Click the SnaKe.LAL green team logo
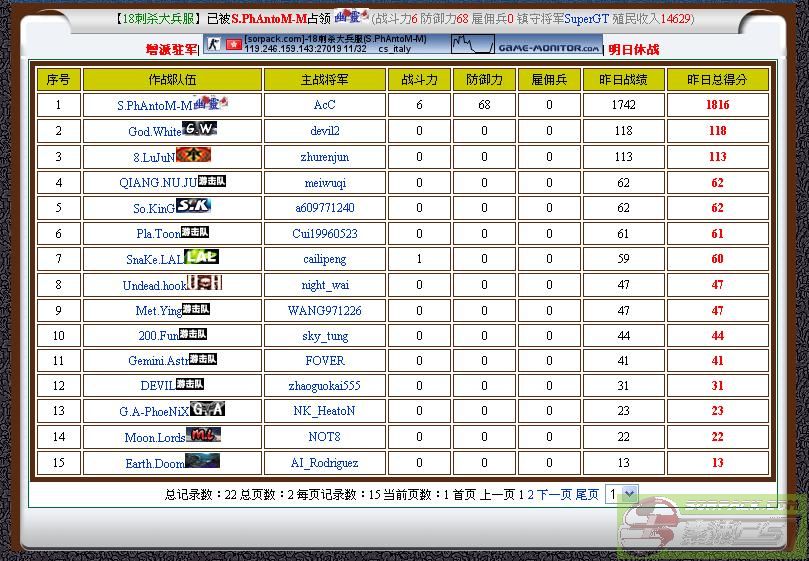The height and width of the screenshot is (561, 809). (x=201, y=257)
